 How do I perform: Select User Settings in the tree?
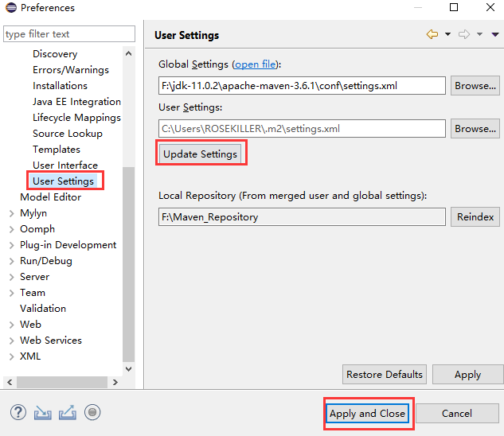[64, 181]
